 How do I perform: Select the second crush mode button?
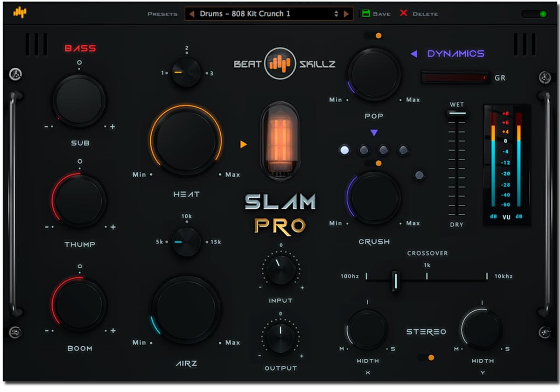tap(364, 150)
